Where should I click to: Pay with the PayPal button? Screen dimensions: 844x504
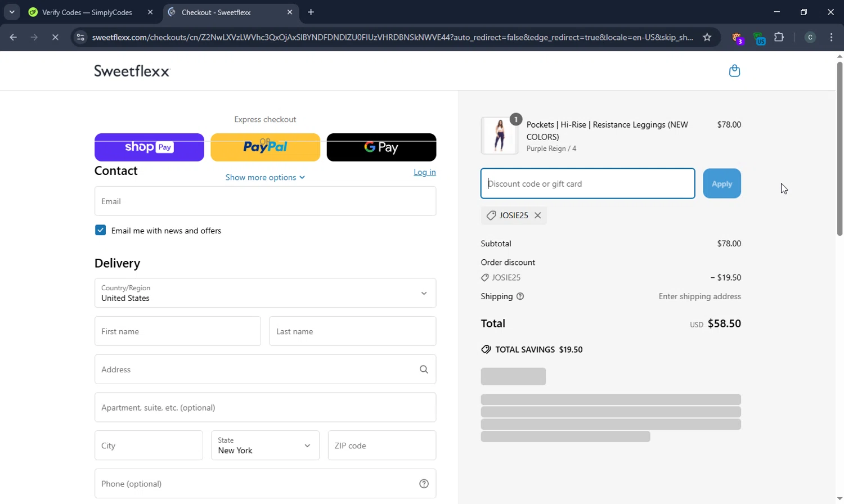(x=265, y=147)
